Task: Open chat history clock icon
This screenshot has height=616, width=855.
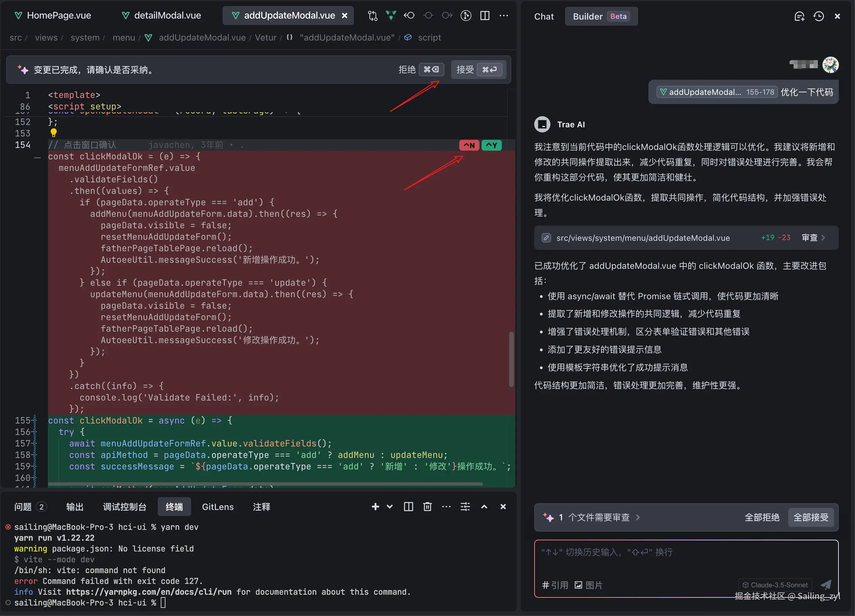Action: (819, 16)
